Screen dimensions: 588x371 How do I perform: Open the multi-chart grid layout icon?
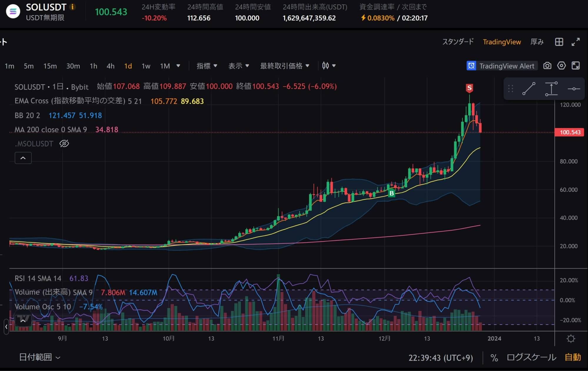click(559, 42)
